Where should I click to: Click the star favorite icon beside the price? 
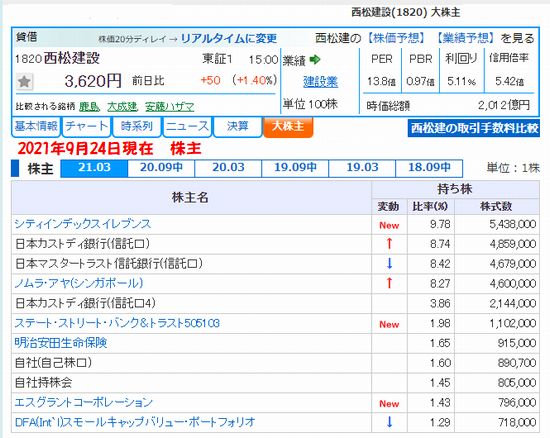(24, 82)
